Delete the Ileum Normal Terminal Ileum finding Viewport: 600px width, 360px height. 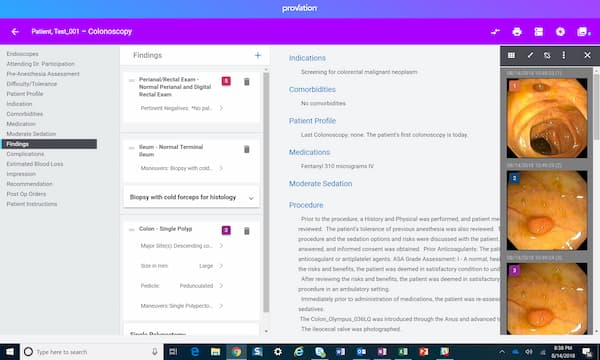pyautogui.click(x=247, y=149)
